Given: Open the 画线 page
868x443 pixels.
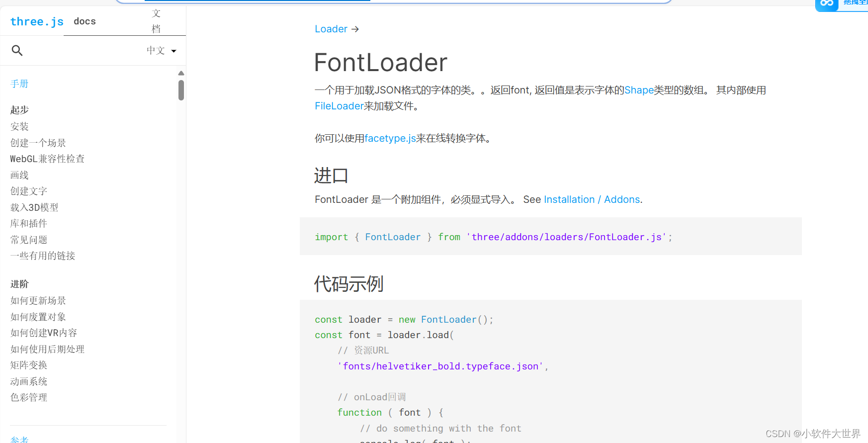Looking at the screenshot, I should pyautogui.click(x=19, y=176).
